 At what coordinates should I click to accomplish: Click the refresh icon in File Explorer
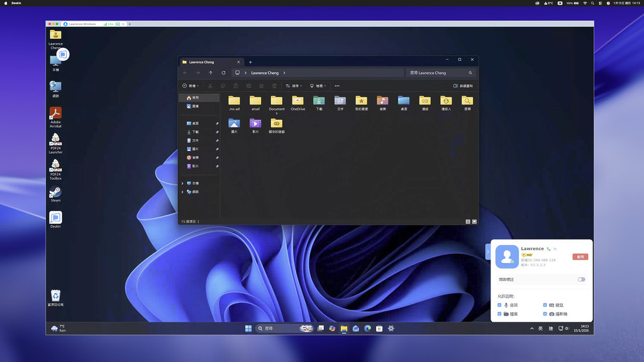(x=223, y=73)
